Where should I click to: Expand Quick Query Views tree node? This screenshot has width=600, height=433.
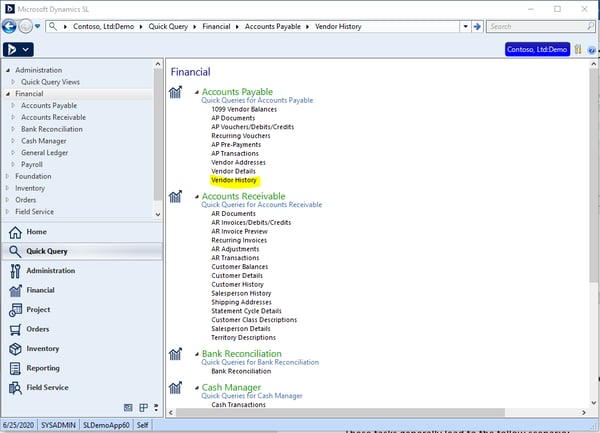tap(13, 82)
